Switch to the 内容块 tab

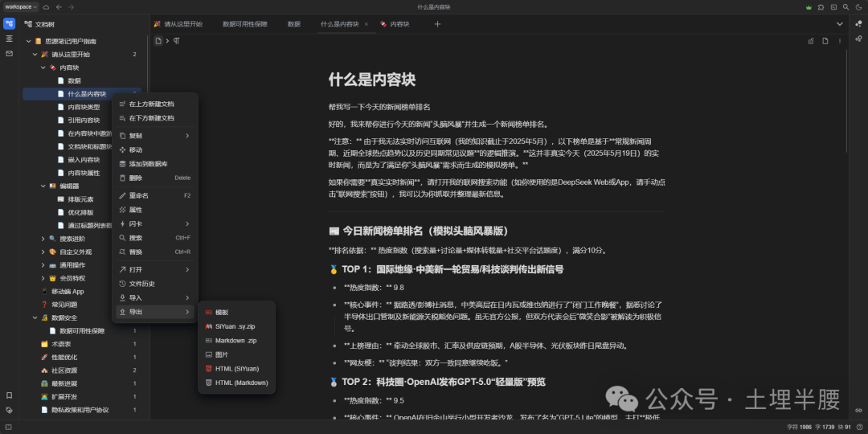(x=395, y=24)
